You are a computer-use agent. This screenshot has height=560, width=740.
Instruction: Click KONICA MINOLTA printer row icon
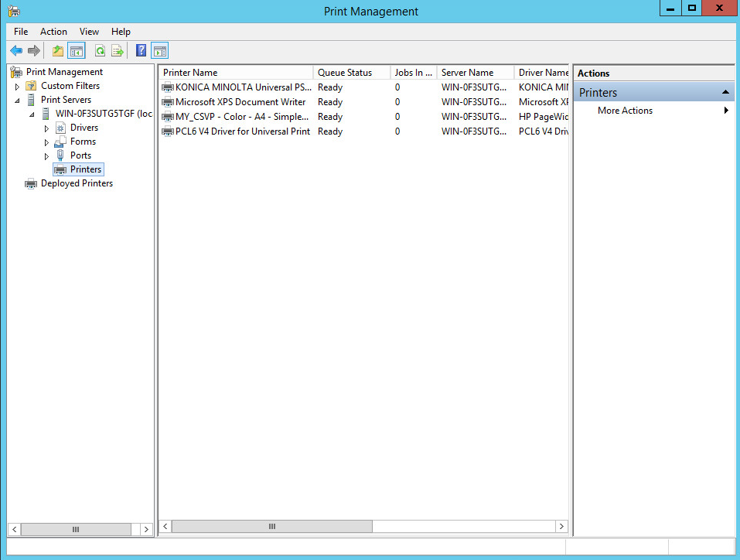pyautogui.click(x=168, y=87)
